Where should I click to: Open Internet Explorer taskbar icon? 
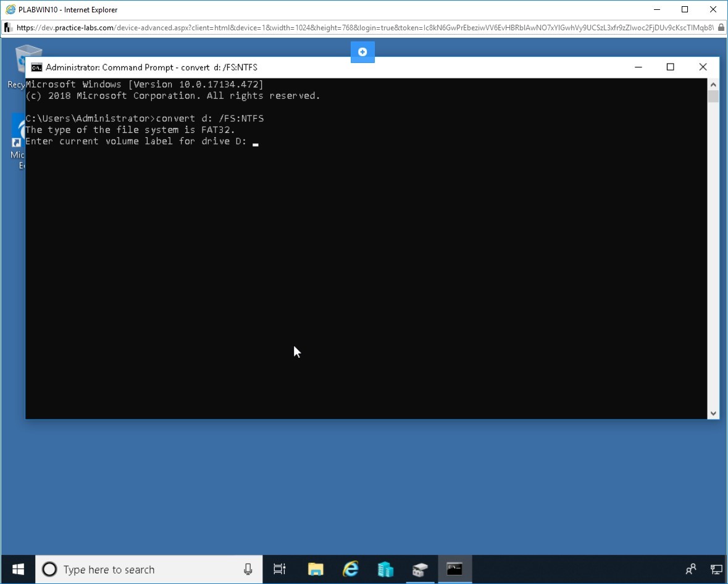[x=351, y=569]
